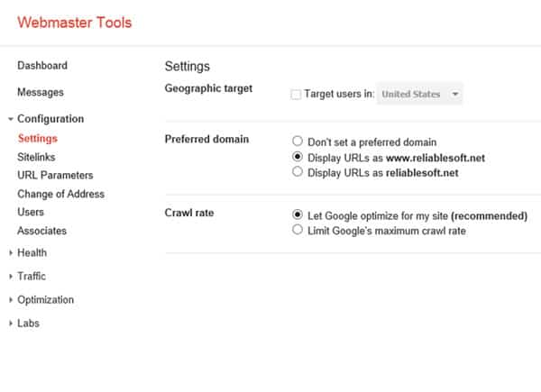Screen dimensions: 541x392
Task: Expand the Health section arrow
Action: coord(10,253)
